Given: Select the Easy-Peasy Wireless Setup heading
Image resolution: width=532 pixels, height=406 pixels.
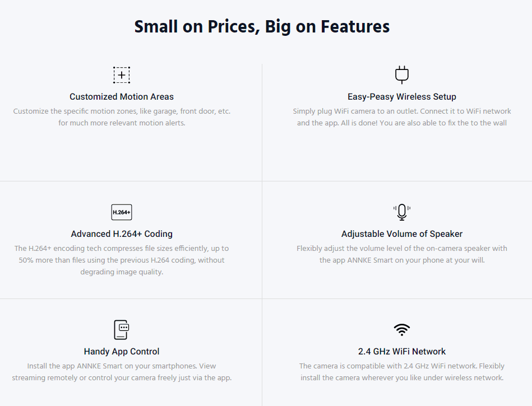Looking at the screenshot, I should (x=402, y=96).
